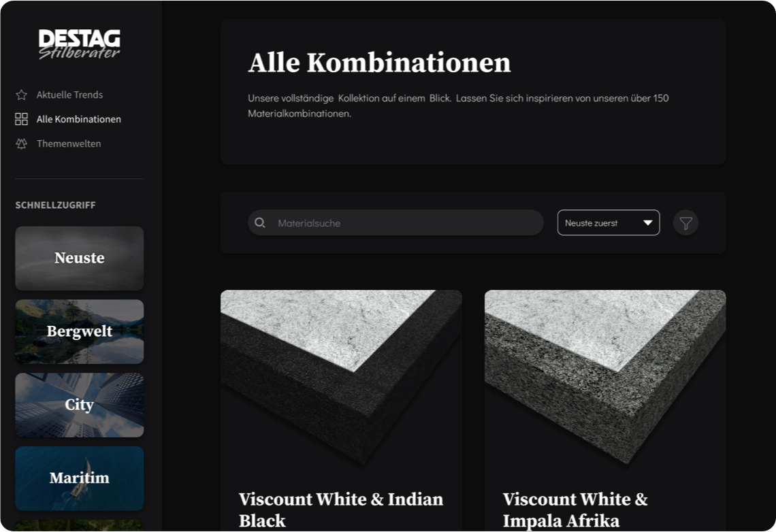Open the filter funnel button
The width and height of the screenshot is (776, 532).
685,223
